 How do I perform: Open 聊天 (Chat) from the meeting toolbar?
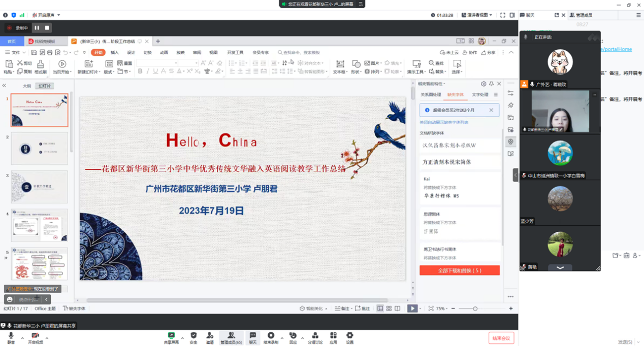252,337
